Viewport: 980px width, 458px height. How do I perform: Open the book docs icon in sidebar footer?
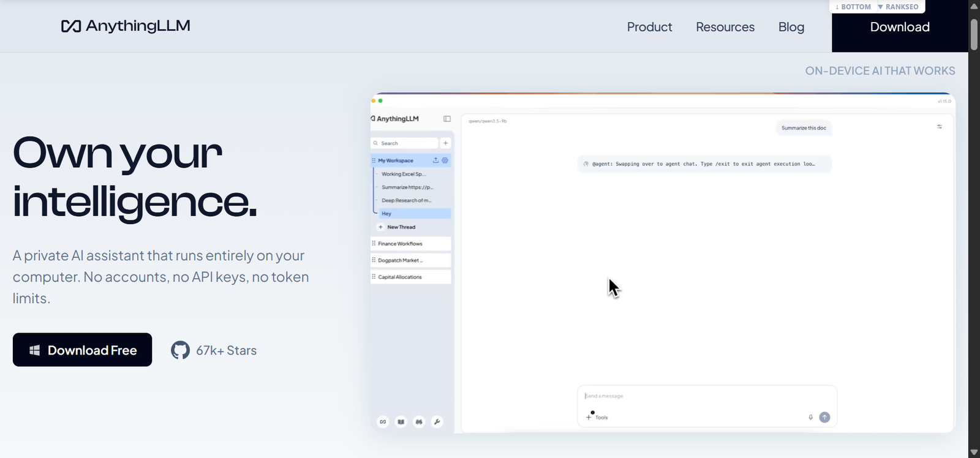(401, 421)
